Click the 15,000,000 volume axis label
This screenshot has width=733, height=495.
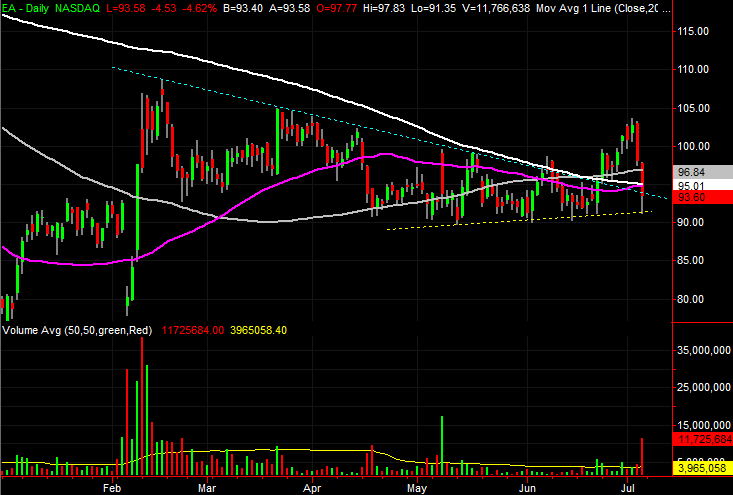[x=704, y=425]
